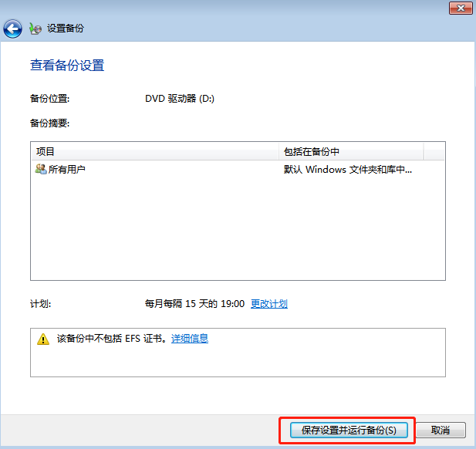This screenshot has width=476, height=449.
Task: Click the yellow warning triangle icon
Action: click(43, 339)
